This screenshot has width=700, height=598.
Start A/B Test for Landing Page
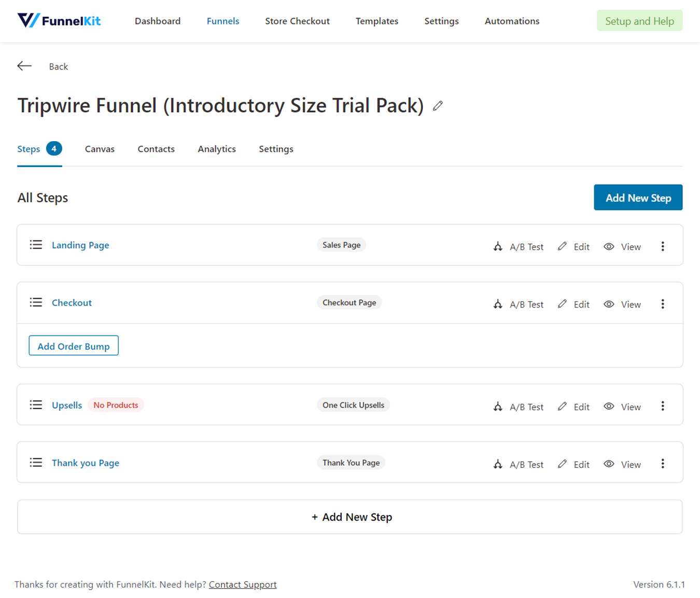pyautogui.click(x=518, y=247)
